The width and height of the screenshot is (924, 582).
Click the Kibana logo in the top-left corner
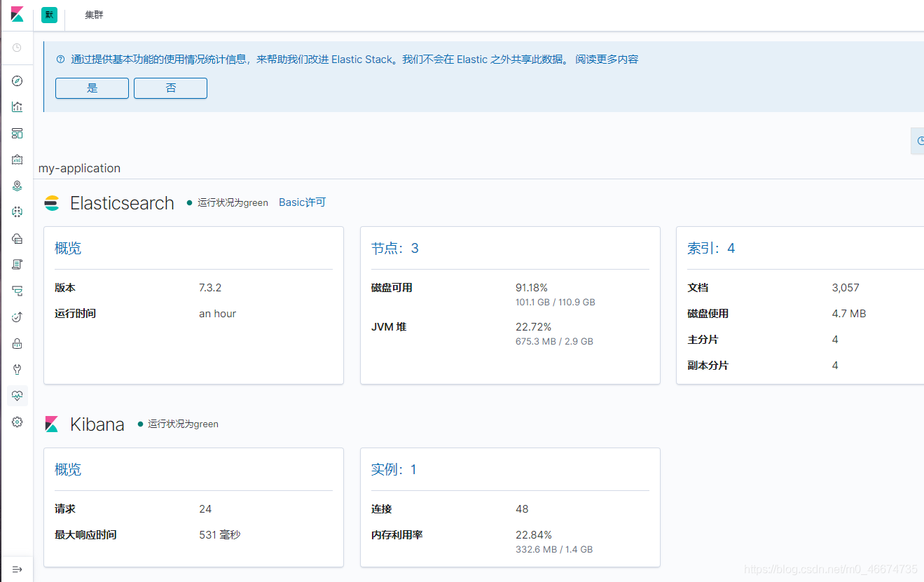click(17, 15)
